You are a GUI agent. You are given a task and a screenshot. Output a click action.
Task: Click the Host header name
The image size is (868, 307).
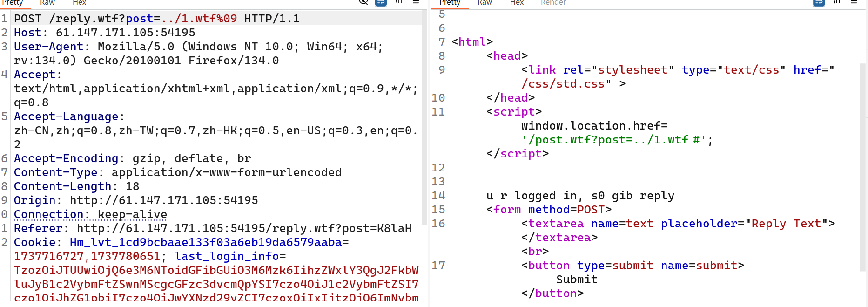(28, 33)
